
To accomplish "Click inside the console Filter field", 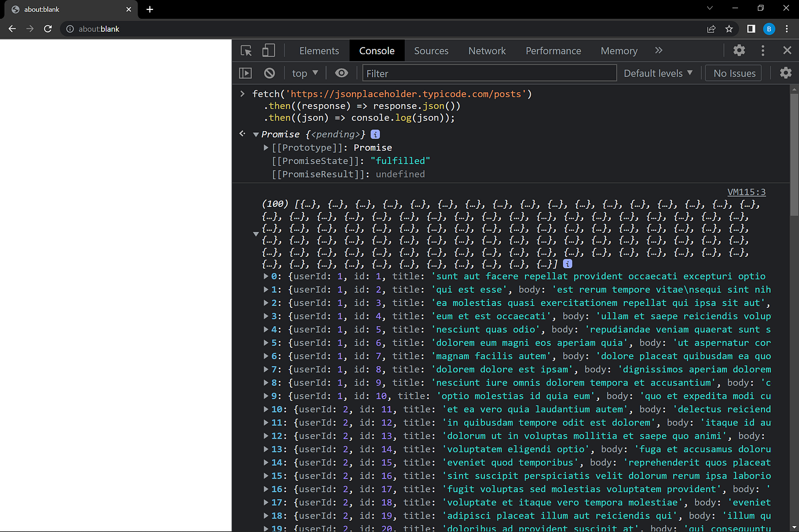I will click(490, 73).
